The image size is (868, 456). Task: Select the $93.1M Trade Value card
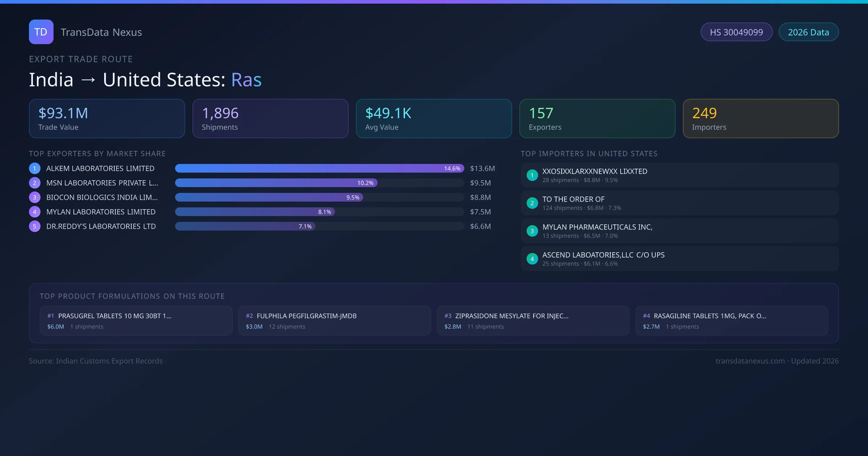tap(107, 119)
